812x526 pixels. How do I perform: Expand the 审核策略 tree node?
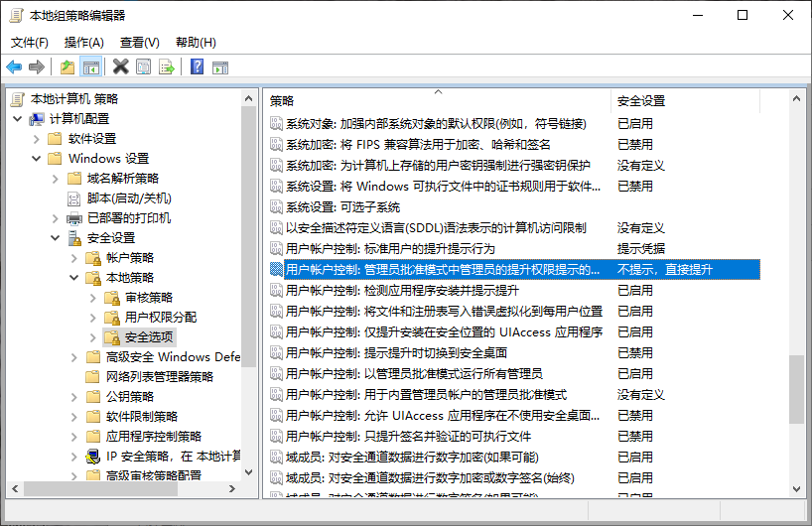point(93,298)
